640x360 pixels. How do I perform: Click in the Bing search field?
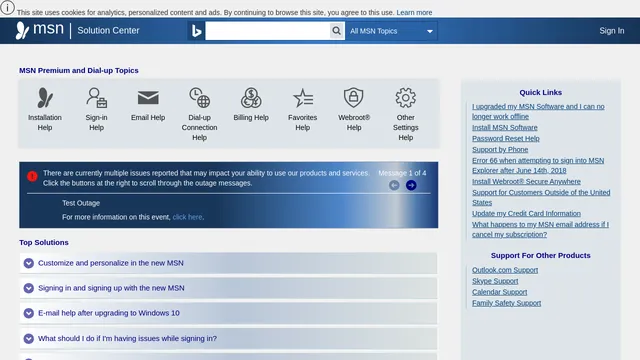(x=267, y=31)
